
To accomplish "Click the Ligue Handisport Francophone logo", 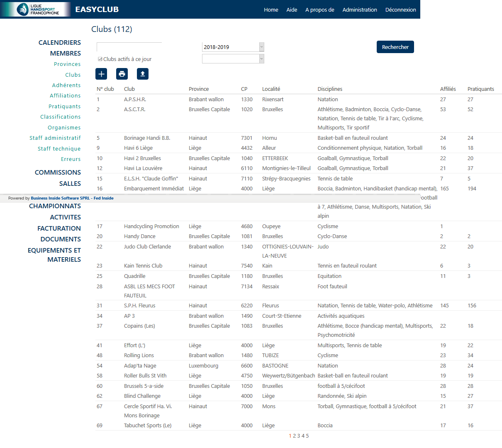I will [36, 9].
